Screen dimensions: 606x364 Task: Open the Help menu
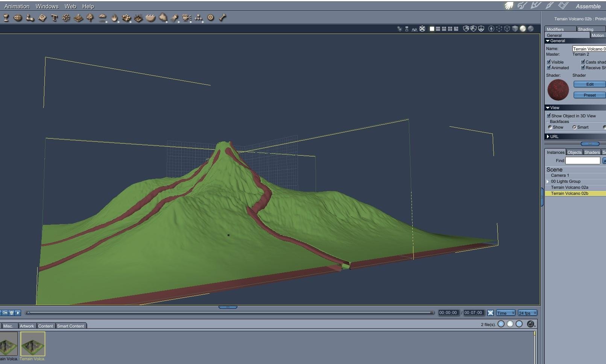coord(88,6)
